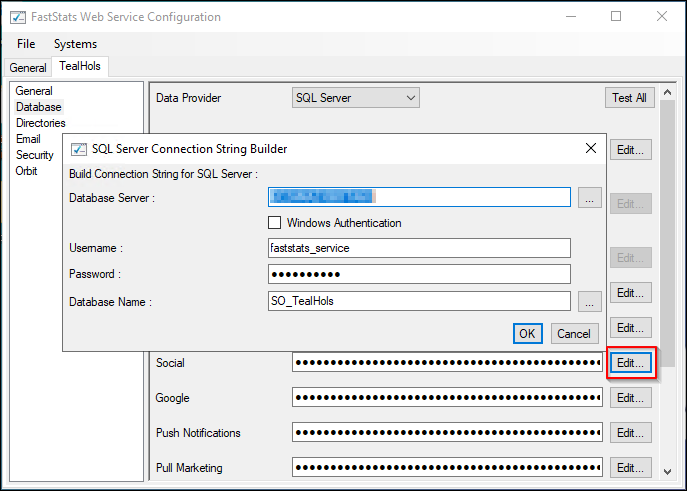Click Edit button for Google row

(x=630, y=398)
